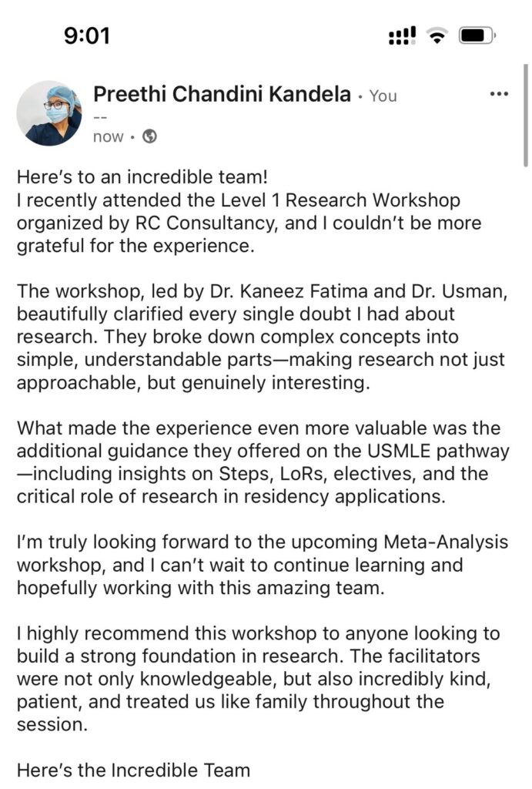Click the "Here's to an incredible team!" line
The height and width of the screenshot is (789, 532).
pyautogui.click(x=142, y=177)
